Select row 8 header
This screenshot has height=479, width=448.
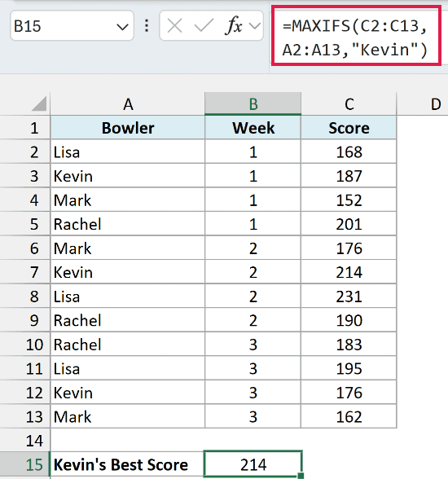point(25,297)
